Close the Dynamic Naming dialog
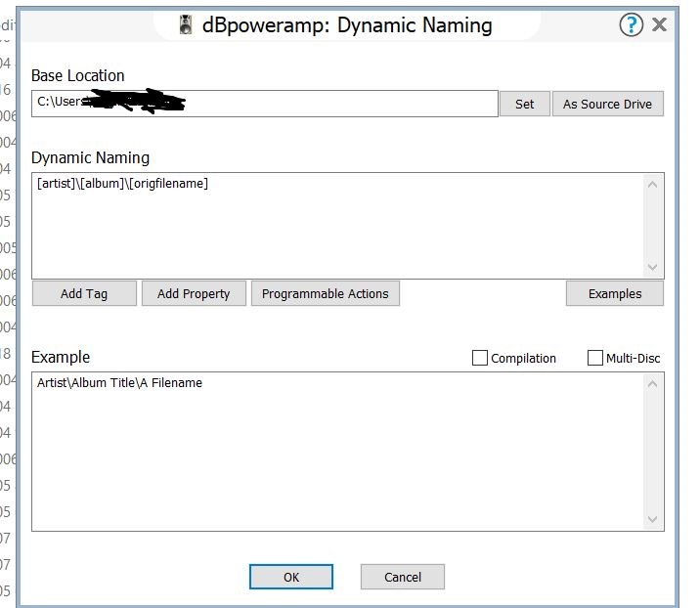 (660, 25)
